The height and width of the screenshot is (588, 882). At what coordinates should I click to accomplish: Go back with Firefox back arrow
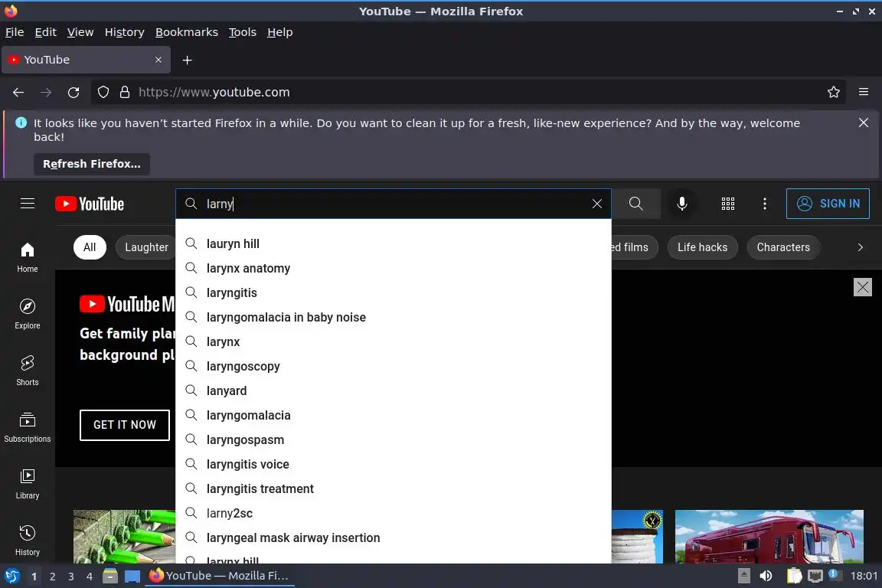tap(18, 93)
